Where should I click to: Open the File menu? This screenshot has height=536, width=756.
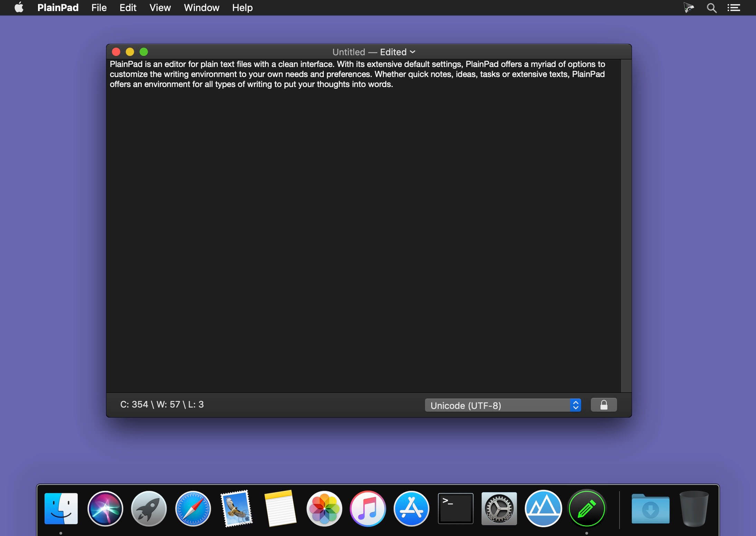click(x=99, y=8)
